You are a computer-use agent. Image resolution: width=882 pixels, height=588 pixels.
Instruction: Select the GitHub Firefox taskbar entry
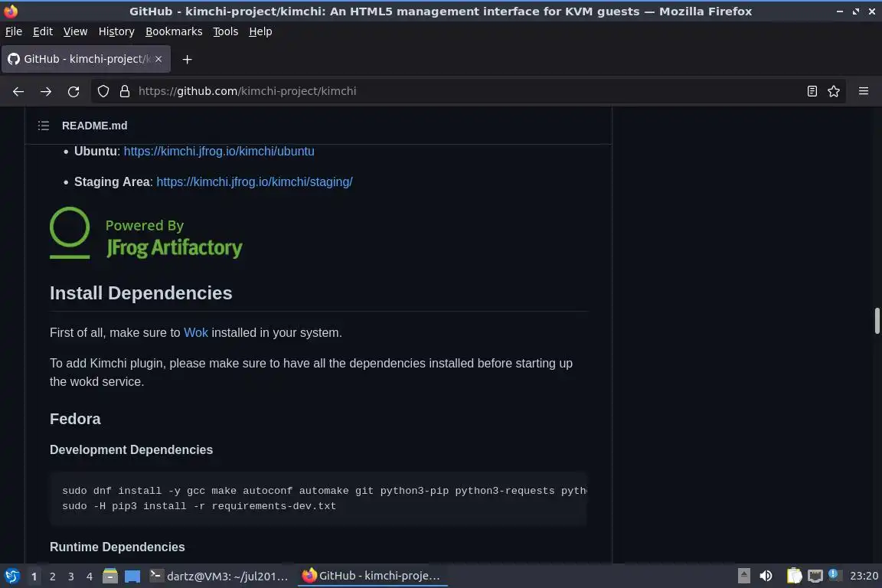371,576
